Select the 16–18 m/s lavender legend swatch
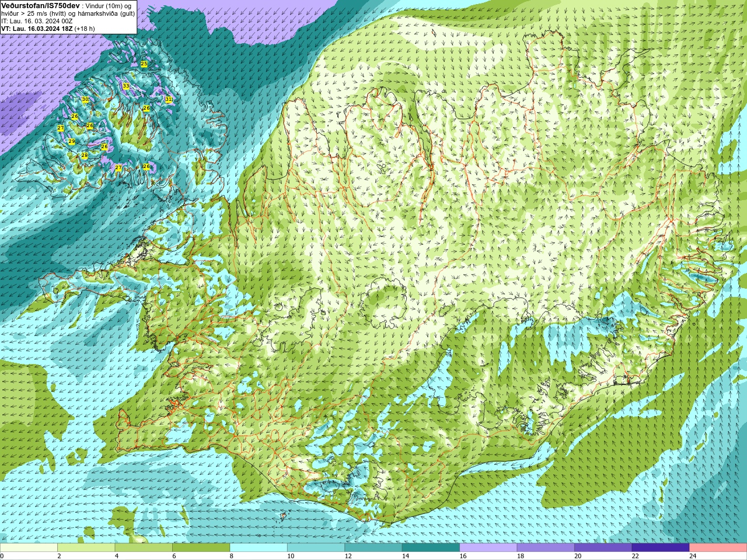This screenshot has height=560, width=747. click(488, 548)
